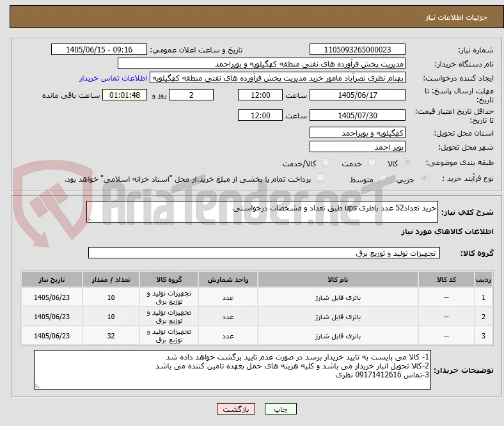Screen dimensions: 504x426
Task: Toggle the Islamic treasury payment checkbox
Action: click(x=320, y=178)
